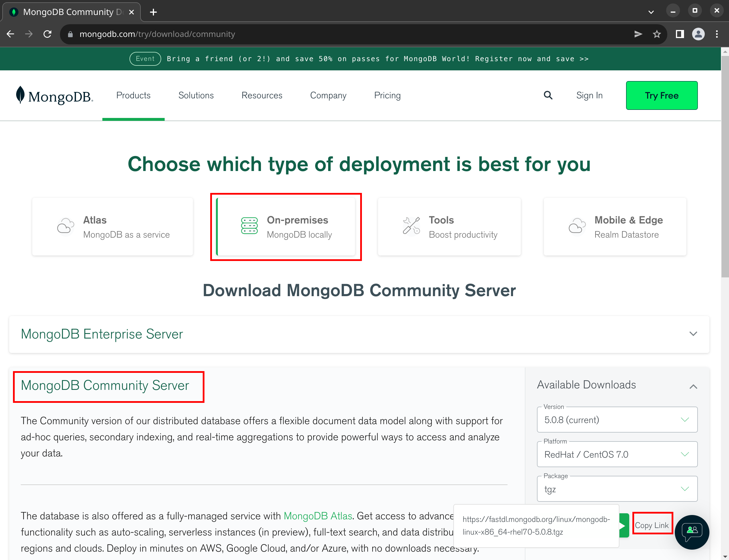Open the Solutions menu
Screen dimensions: 729x560
196,95
